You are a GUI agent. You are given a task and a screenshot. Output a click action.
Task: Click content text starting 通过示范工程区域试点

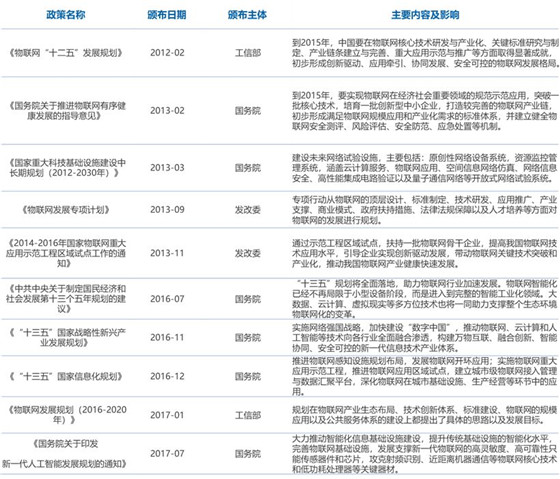click(x=425, y=254)
